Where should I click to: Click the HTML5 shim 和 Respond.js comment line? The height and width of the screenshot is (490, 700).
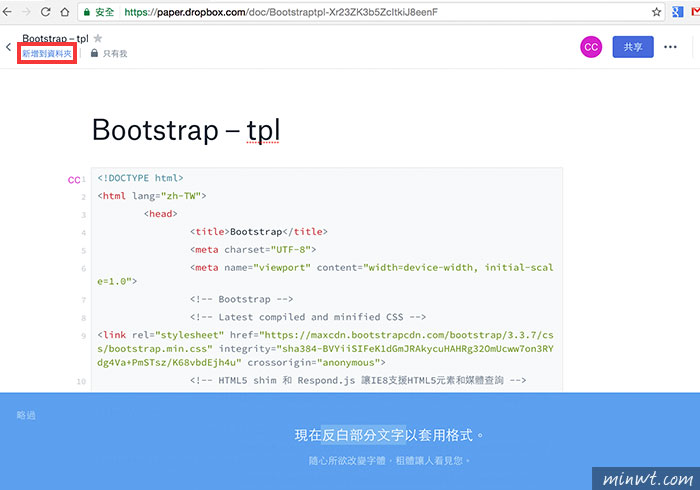coord(358,380)
